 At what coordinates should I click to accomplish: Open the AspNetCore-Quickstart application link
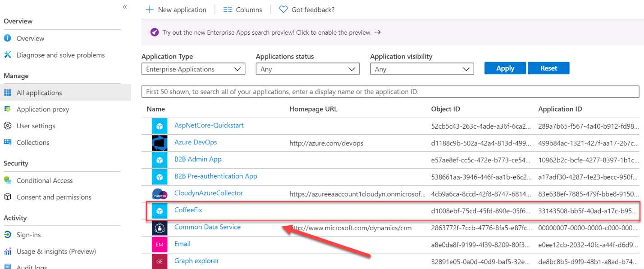pyautogui.click(x=209, y=126)
